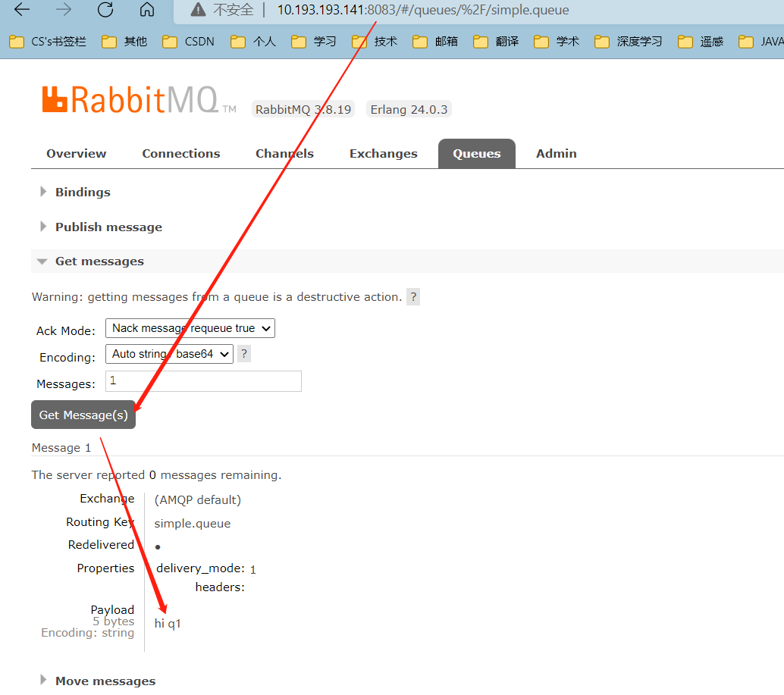784x695 pixels.
Task: Click the browser forward arrow
Action: pyautogui.click(x=64, y=10)
